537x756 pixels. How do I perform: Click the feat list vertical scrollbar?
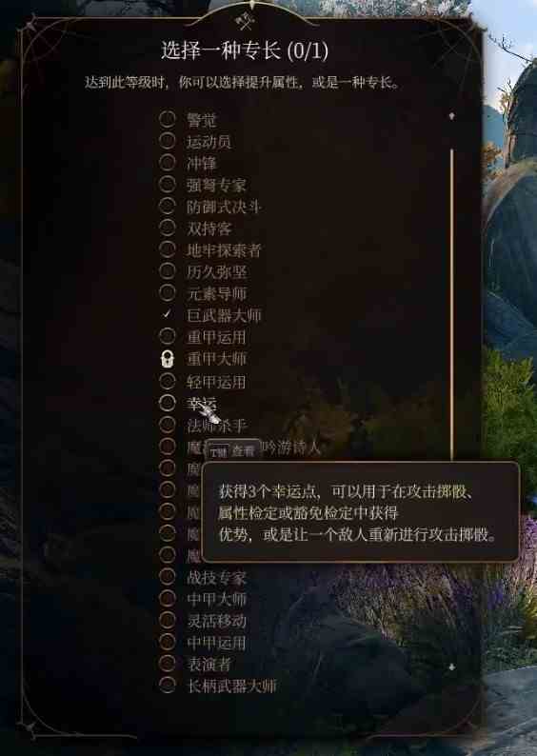pyautogui.click(x=451, y=304)
